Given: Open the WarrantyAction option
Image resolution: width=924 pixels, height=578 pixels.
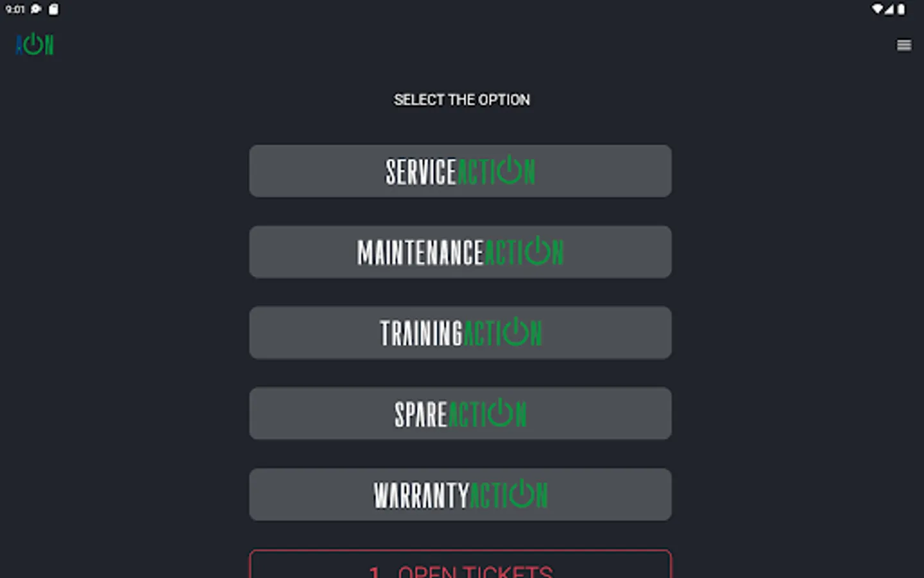Looking at the screenshot, I should [460, 495].
